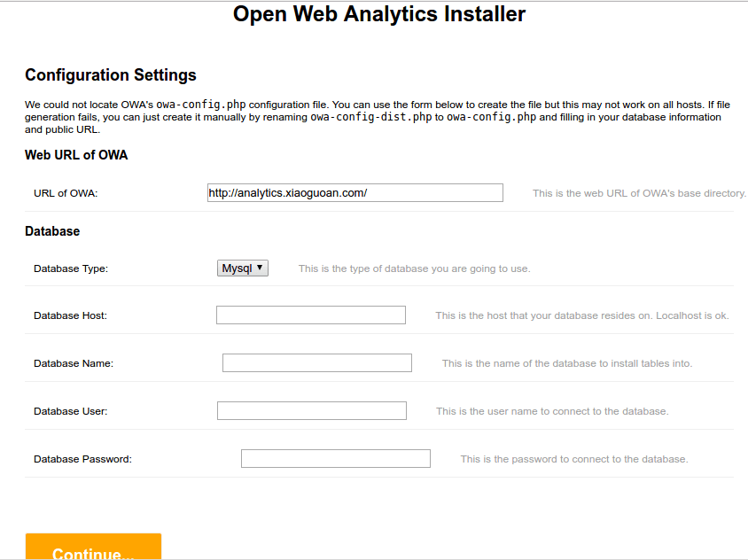This screenshot has width=748, height=560.
Task: Select the Database User text box
Action: coord(311,411)
